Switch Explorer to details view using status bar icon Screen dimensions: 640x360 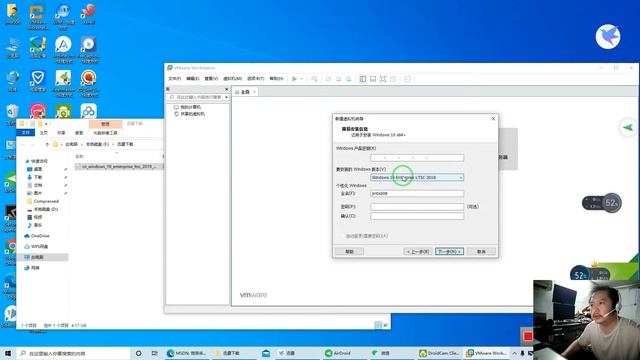click(378, 325)
